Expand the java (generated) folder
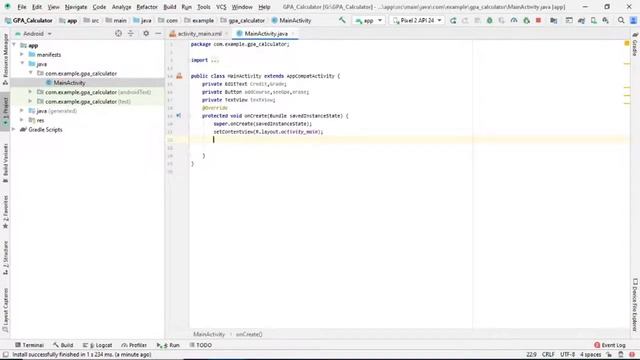640x360 pixels. [22, 111]
